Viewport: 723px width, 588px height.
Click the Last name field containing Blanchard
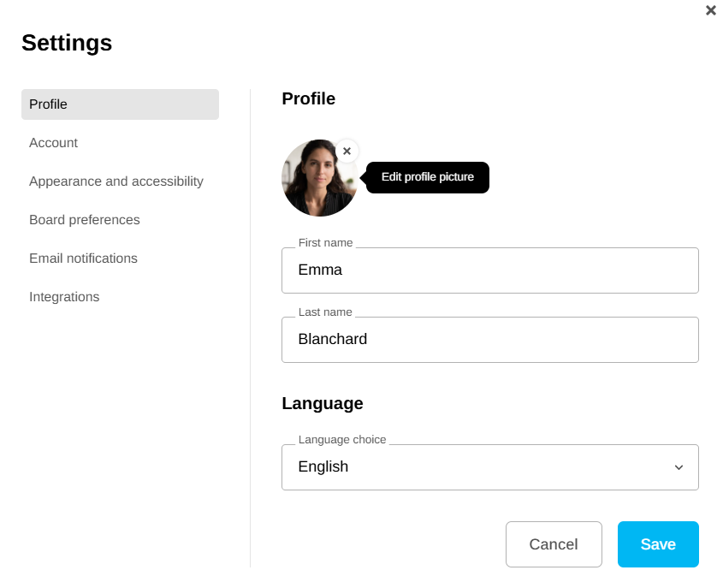coord(489,340)
